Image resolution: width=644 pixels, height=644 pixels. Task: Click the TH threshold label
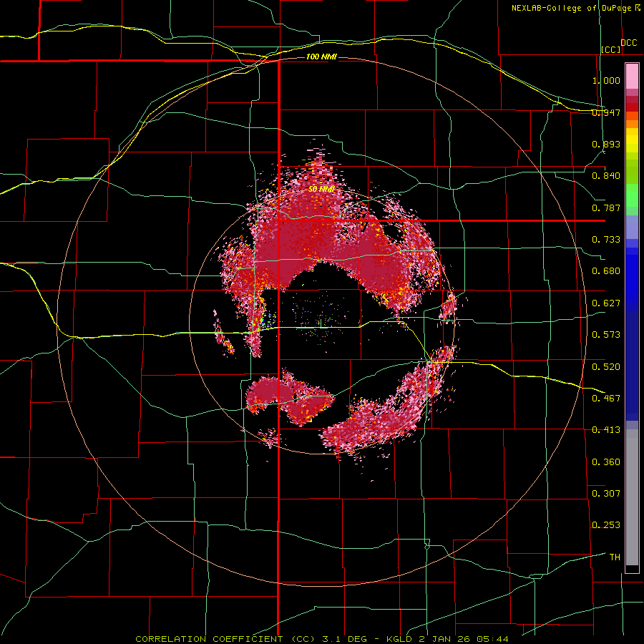click(615, 557)
